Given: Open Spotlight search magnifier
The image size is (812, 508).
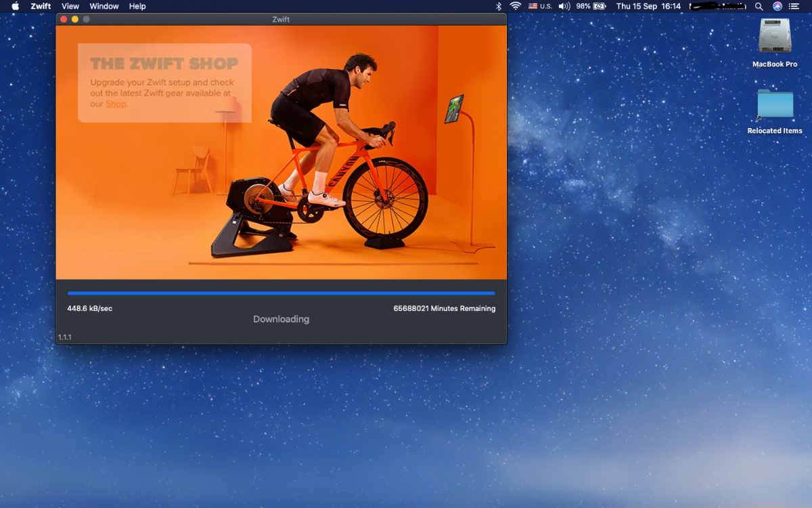Looking at the screenshot, I should click(759, 6).
